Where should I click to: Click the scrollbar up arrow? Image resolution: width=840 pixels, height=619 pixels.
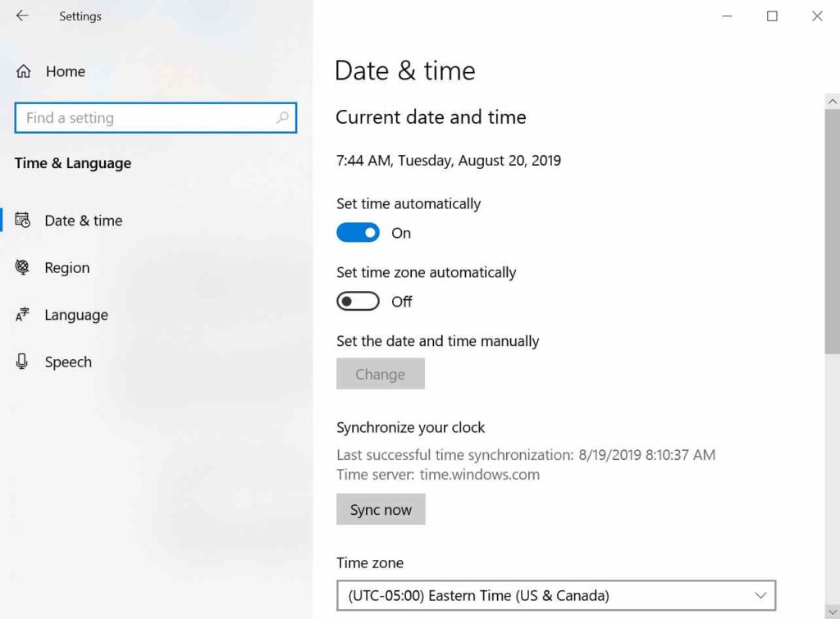832,101
